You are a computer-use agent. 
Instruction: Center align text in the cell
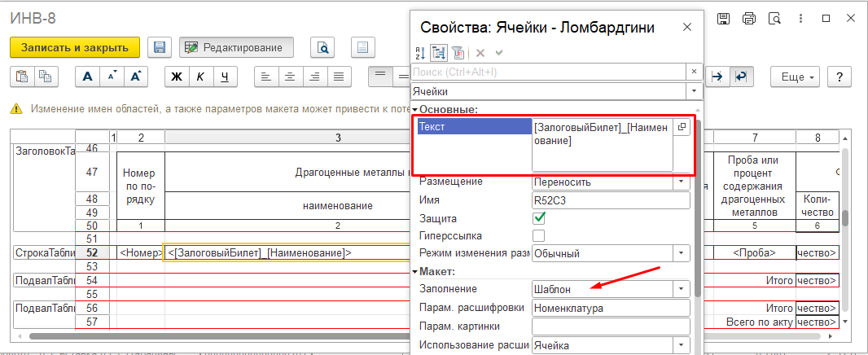tap(289, 77)
